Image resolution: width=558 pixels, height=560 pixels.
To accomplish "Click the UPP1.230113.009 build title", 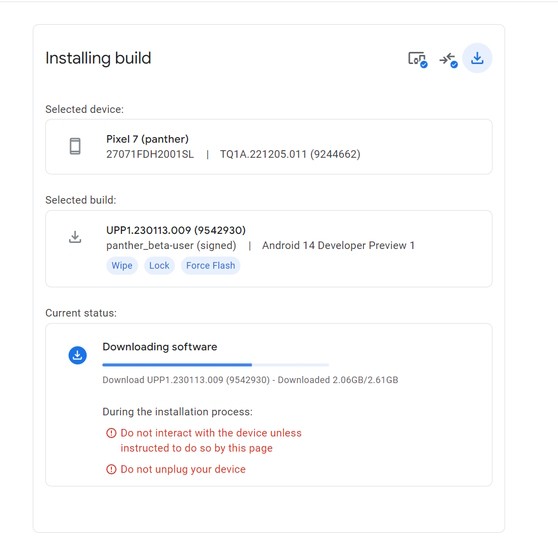I will click(176, 230).
